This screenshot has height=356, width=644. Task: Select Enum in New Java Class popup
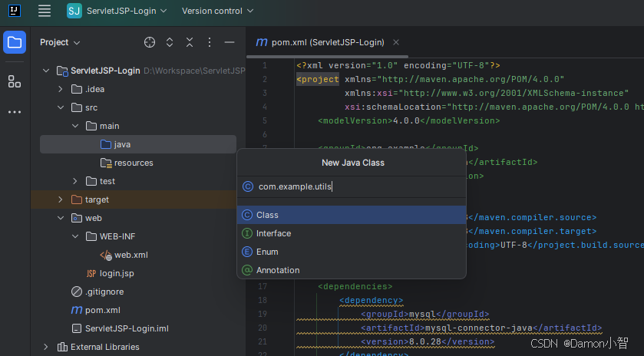click(x=352, y=252)
